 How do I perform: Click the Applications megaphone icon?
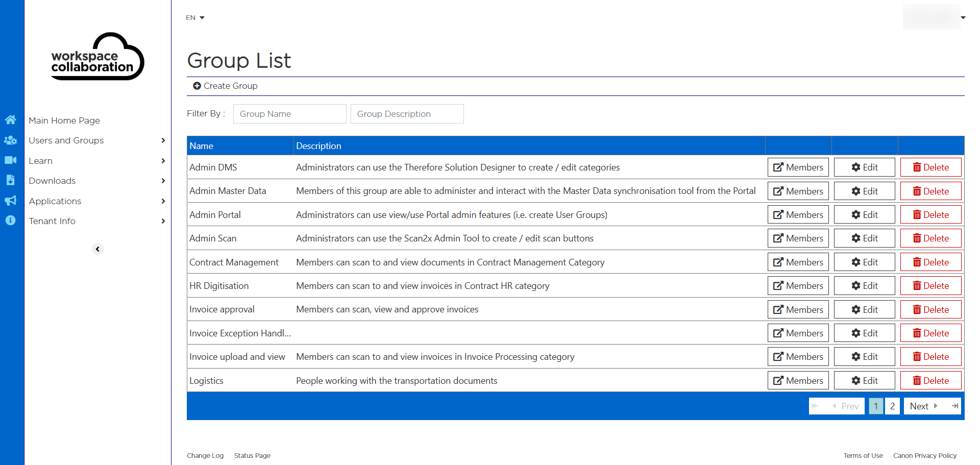[10, 201]
